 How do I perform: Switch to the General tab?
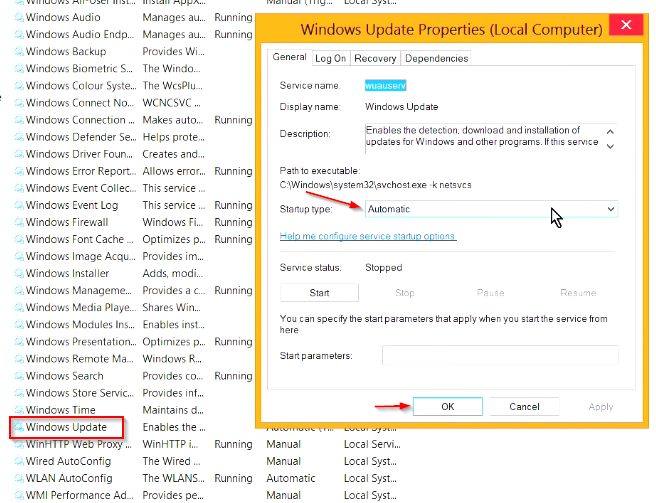[289, 57]
